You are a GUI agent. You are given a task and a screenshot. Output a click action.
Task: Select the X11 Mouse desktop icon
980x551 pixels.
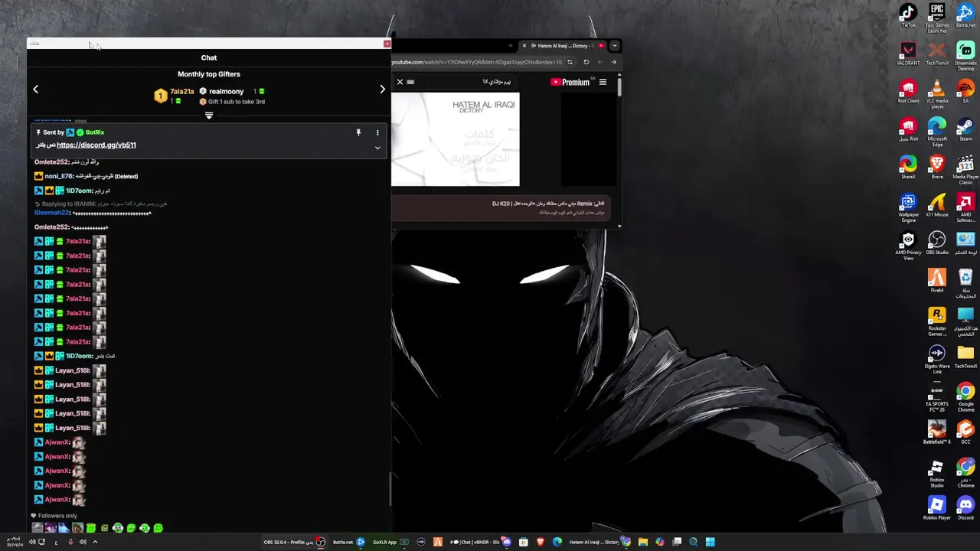click(937, 204)
